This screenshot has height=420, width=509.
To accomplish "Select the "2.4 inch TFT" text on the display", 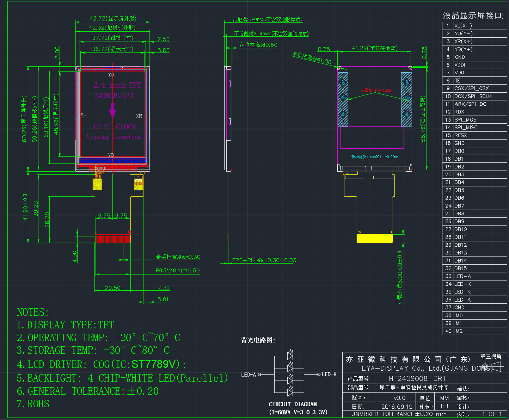I will pyautogui.click(x=117, y=85).
